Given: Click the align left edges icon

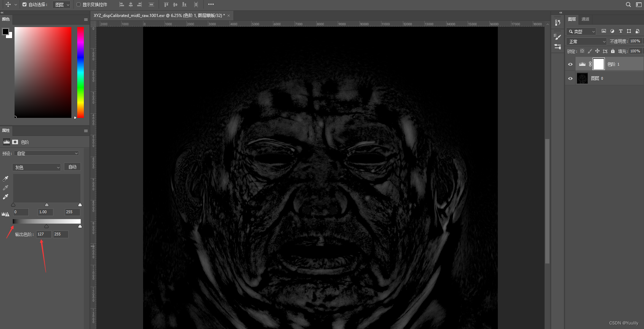Looking at the screenshot, I should click(122, 5).
